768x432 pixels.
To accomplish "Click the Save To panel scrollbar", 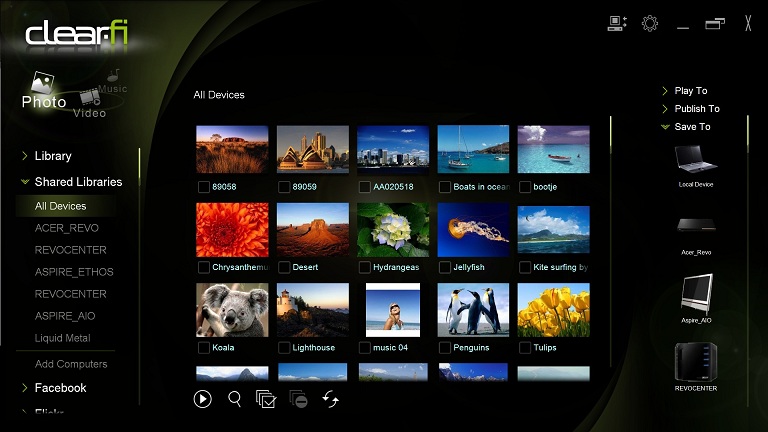I will 748,261.
